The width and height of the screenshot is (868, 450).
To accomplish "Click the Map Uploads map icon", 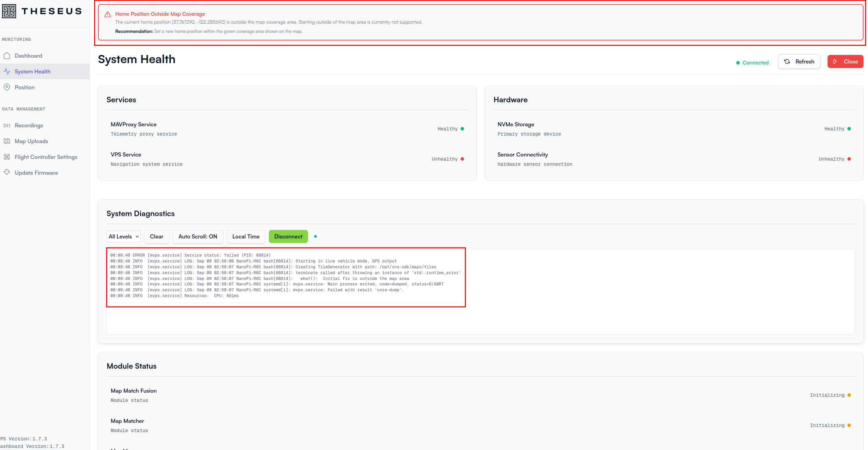I will (7, 141).
